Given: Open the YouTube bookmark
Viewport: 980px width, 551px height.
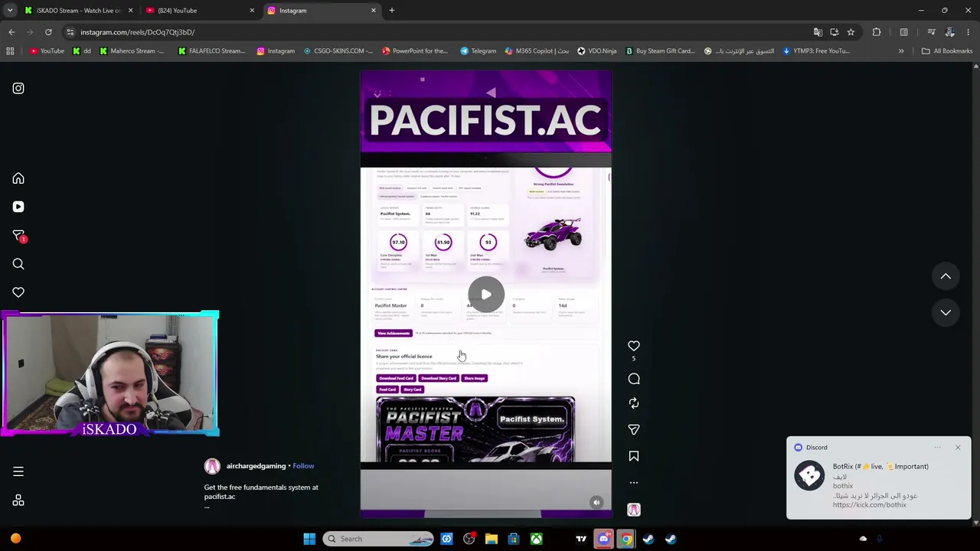Looking at the screenshot, I should tap(47, 51).
